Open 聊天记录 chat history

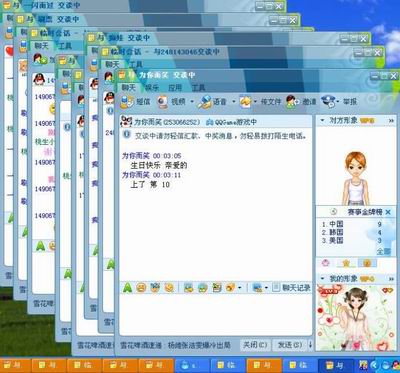click(x=291, y=287)
